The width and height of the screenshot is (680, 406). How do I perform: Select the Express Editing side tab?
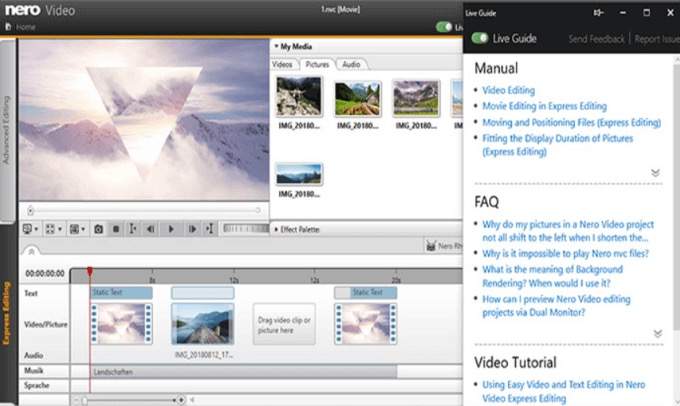tap(7, 312)
